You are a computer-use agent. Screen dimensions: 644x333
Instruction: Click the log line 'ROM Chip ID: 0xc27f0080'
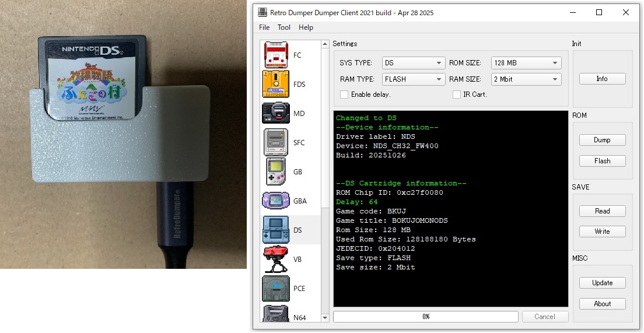[x=389, y=192]
